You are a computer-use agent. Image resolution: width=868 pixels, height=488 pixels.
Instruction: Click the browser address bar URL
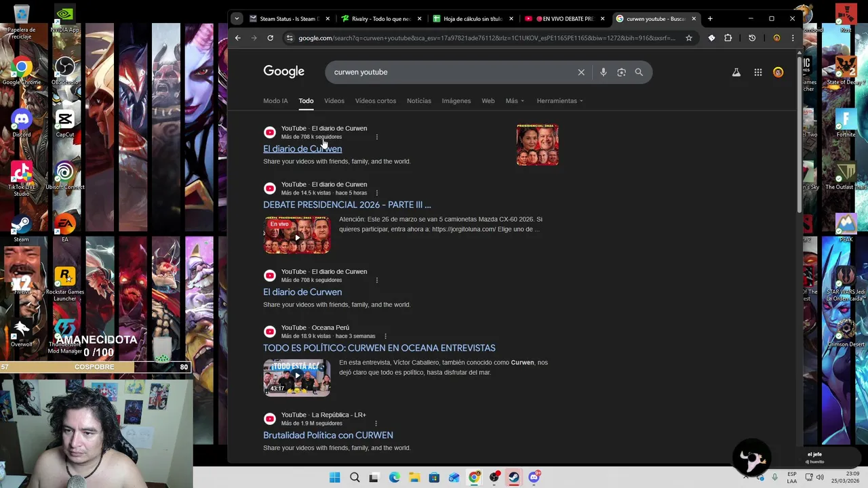pos(487,38)
